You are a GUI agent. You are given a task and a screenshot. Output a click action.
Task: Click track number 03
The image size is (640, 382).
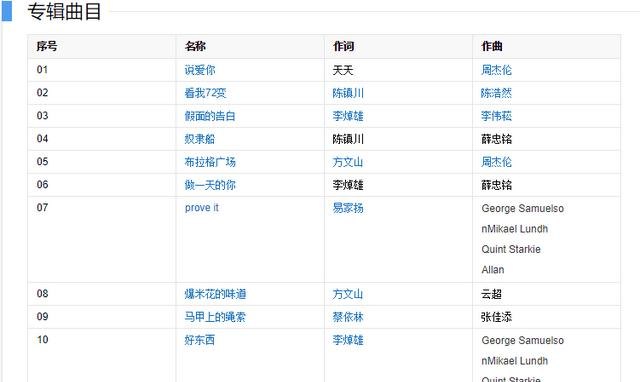coord(42,115)
